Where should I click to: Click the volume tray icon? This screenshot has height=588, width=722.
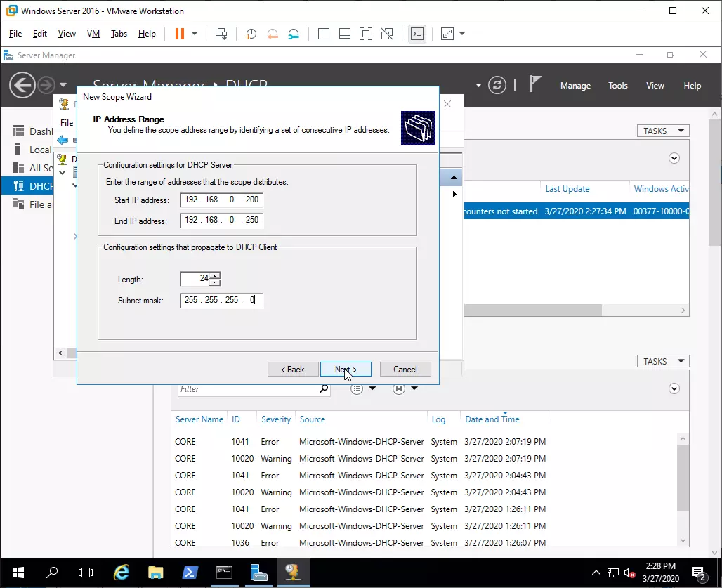pyautogui.click(x=629, y=573)
